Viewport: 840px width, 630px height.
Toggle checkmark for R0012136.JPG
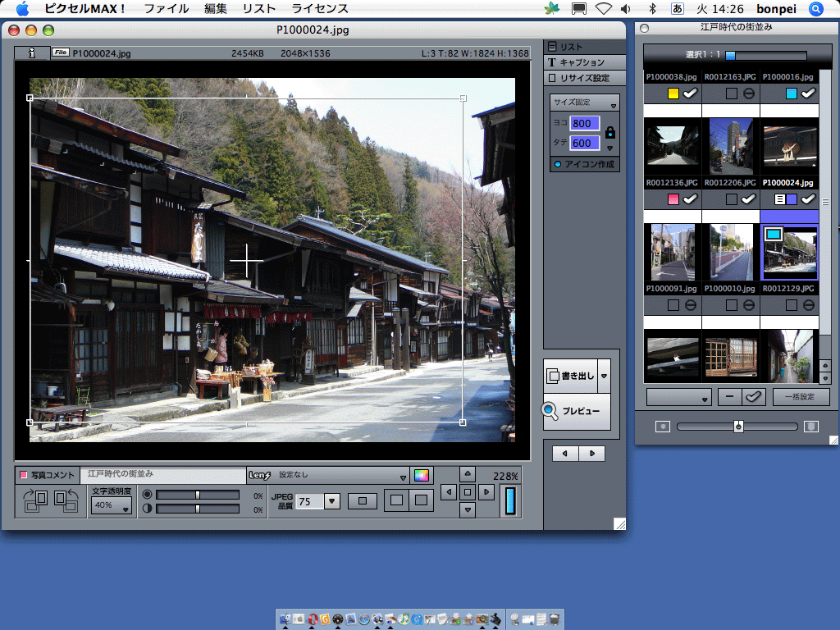pyautogui.click(x=691, y=199)
